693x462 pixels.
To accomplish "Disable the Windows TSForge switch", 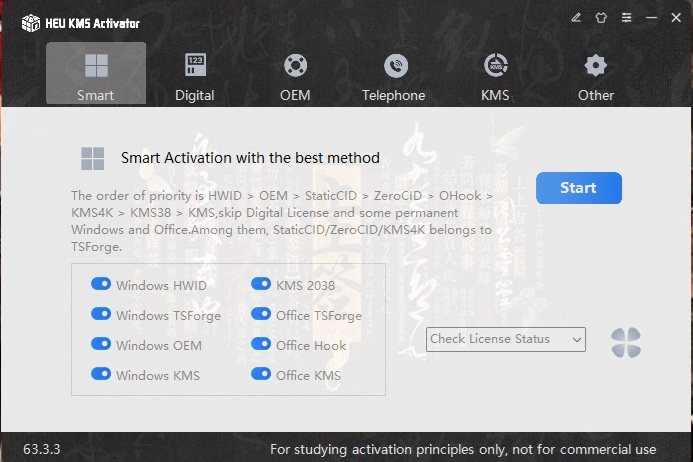I will pyautogui.click(x=101, y=314).
